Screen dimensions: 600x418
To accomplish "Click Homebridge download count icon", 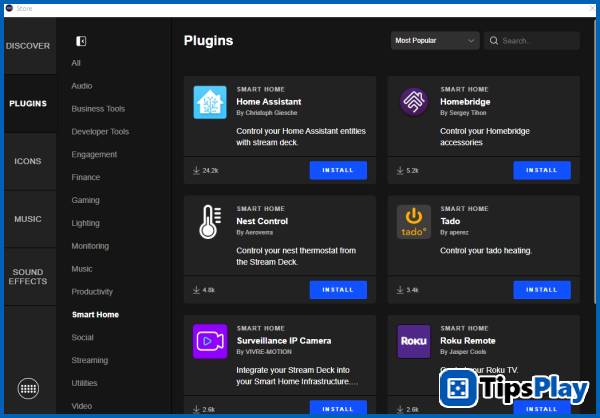I will [400, 170].
